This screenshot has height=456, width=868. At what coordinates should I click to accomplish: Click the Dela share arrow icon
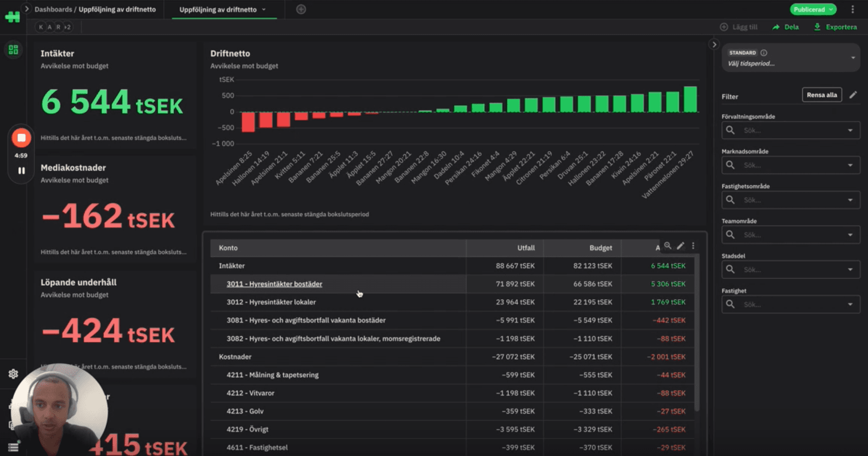(x=776, y=27)
